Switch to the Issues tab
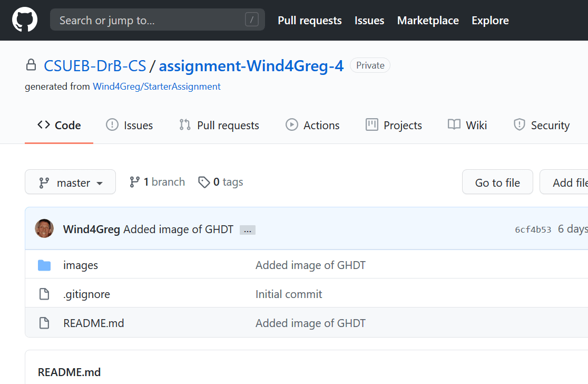 tap(130, 125)
